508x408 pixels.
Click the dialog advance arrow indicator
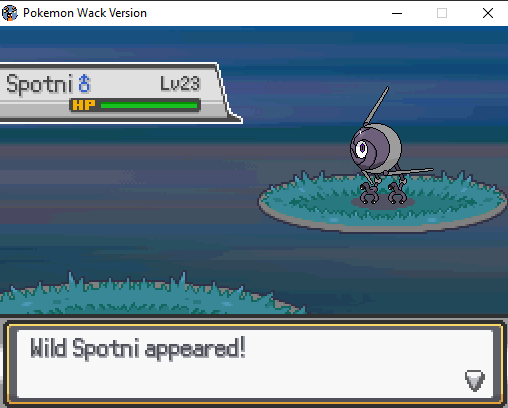click(x=475, y=380)
